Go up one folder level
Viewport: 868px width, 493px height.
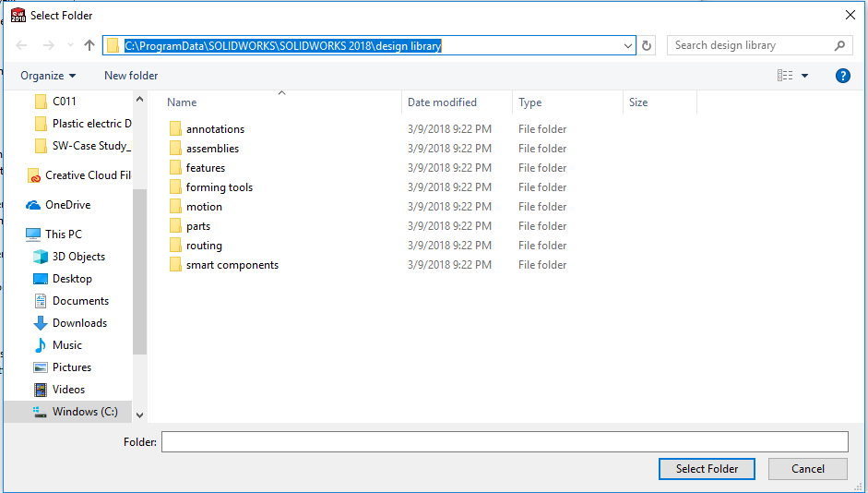[89, 45]
